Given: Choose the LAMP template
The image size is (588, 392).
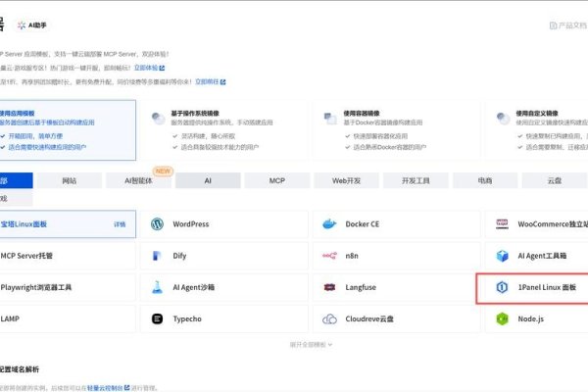Looking at the screenshot, I should [x=68, y=318].
